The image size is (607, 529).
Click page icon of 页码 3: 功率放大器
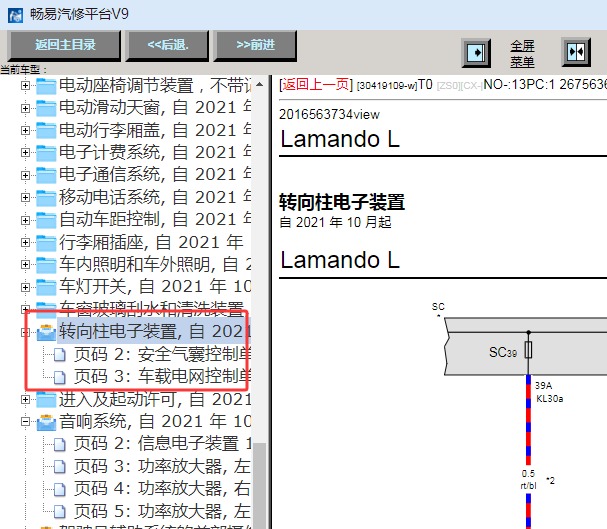[x=60, y=467]
